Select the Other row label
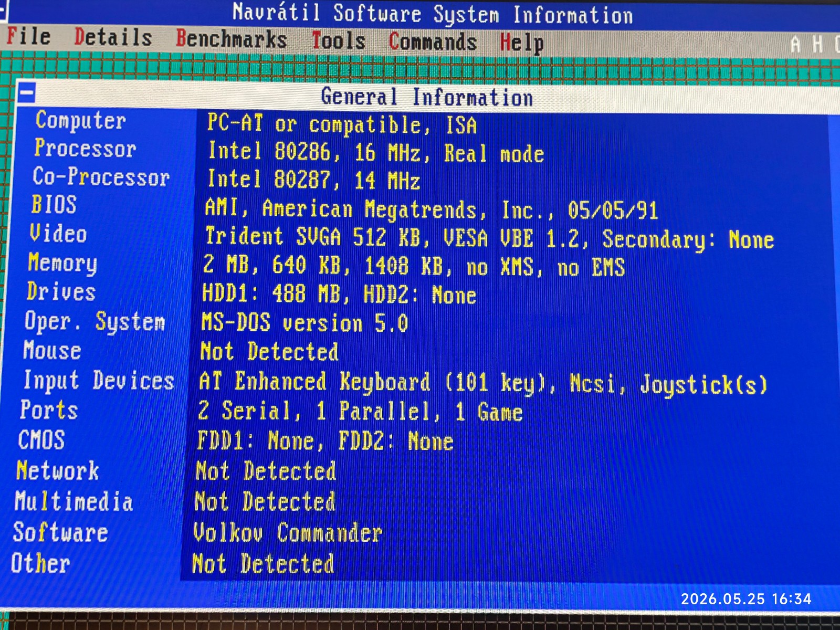Screen dimensions: 840x630 [40, 563]
